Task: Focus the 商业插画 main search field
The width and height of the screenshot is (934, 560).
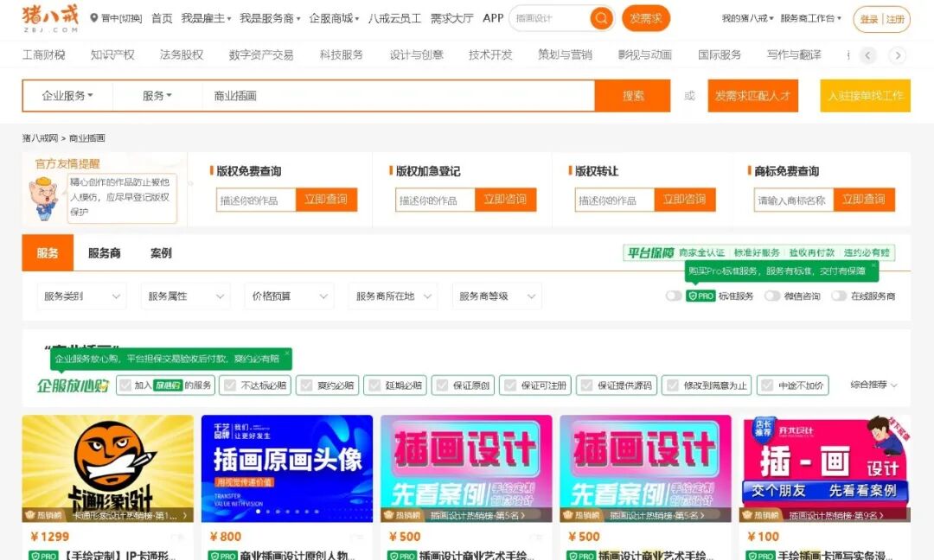Action: [x=398, y=96]
